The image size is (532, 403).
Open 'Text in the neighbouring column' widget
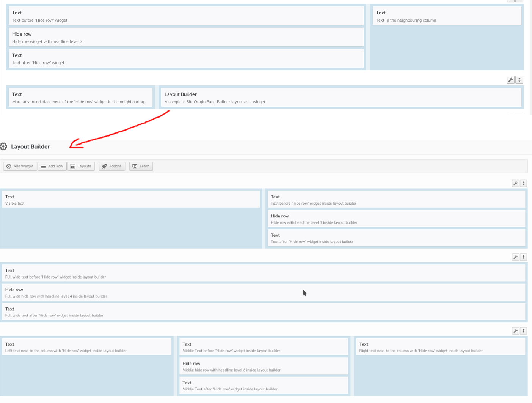447,16
